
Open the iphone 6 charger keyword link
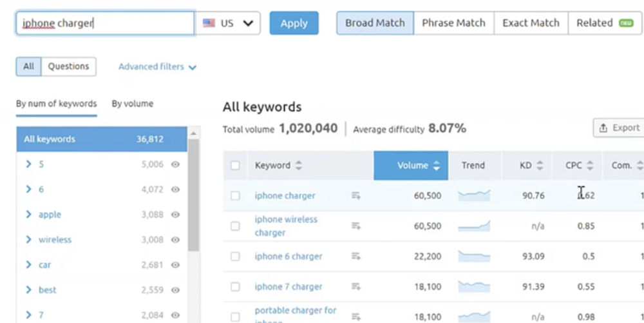point(289,257)
